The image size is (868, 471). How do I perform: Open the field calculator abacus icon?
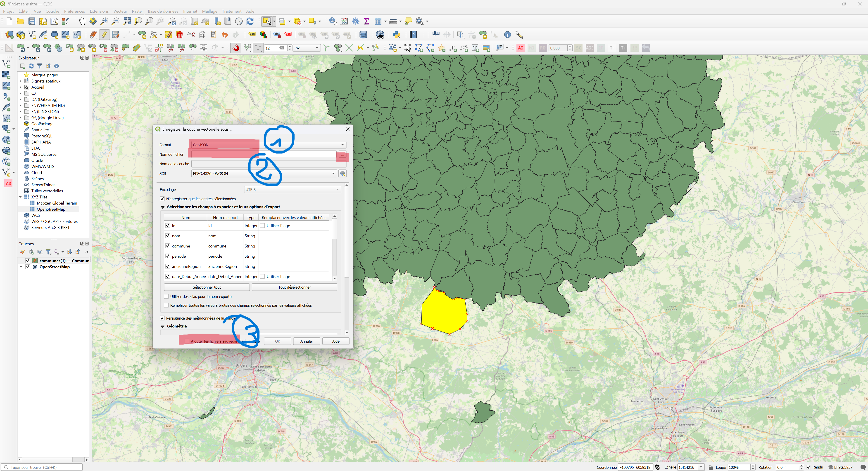[x=344, y=21]
